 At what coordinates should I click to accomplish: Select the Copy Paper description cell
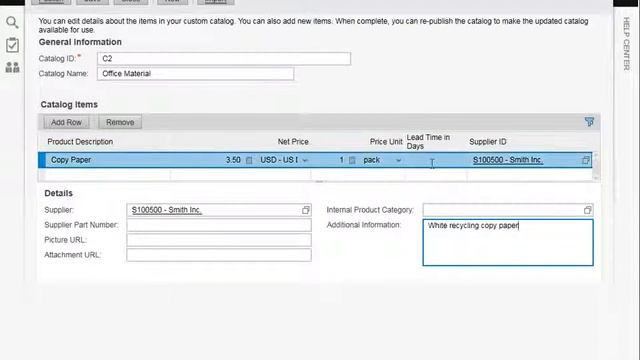[x=108, y=160]
